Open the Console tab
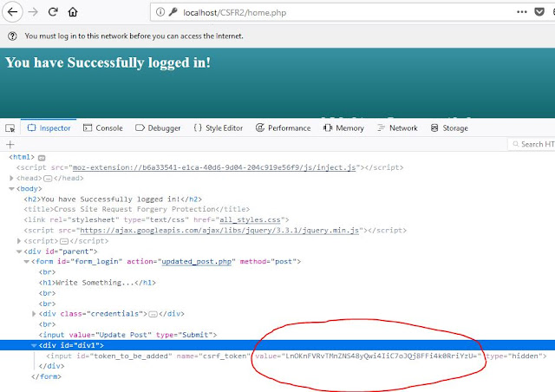 tap(103, 127)
